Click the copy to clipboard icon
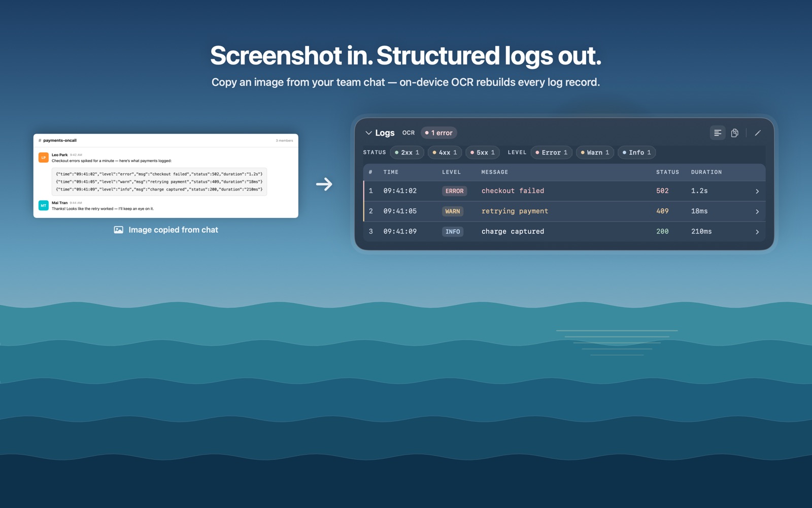812x508 pixels. click(x=734, y=133)
